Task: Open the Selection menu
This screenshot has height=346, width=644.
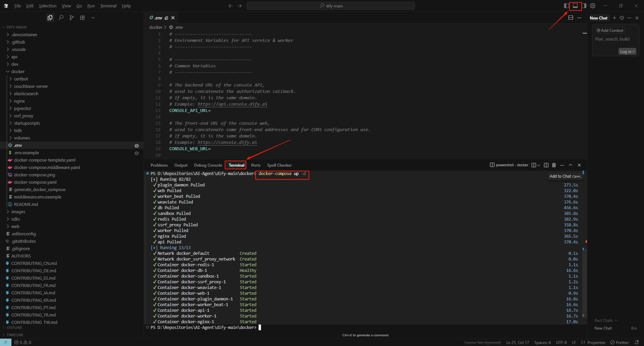Action: click(48, 6)
